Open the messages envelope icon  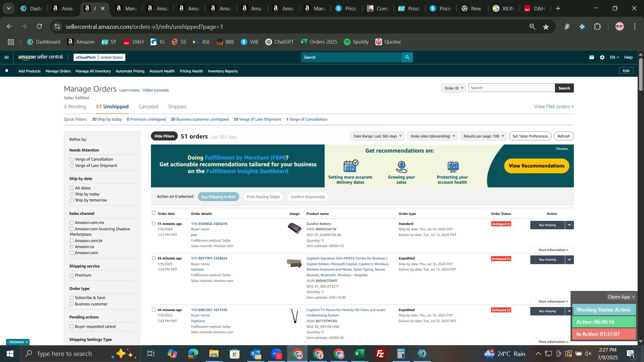[x=592, y=57]
